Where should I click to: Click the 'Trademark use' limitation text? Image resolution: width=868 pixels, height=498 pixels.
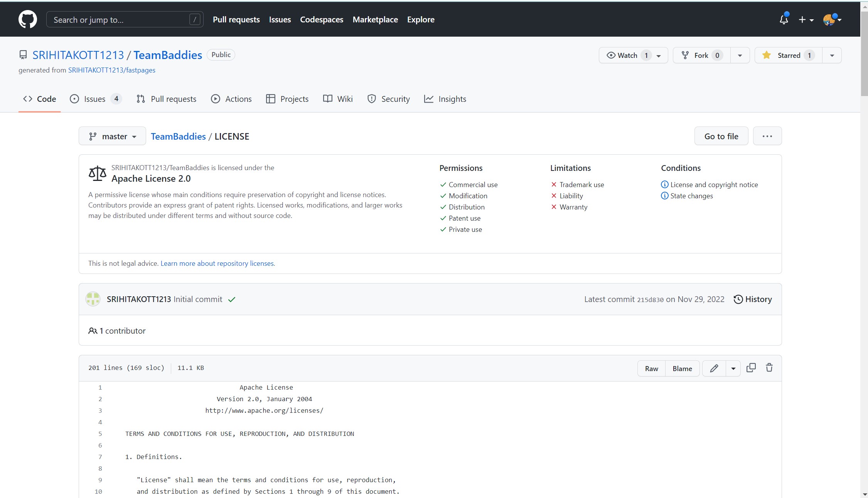(581, 185)
